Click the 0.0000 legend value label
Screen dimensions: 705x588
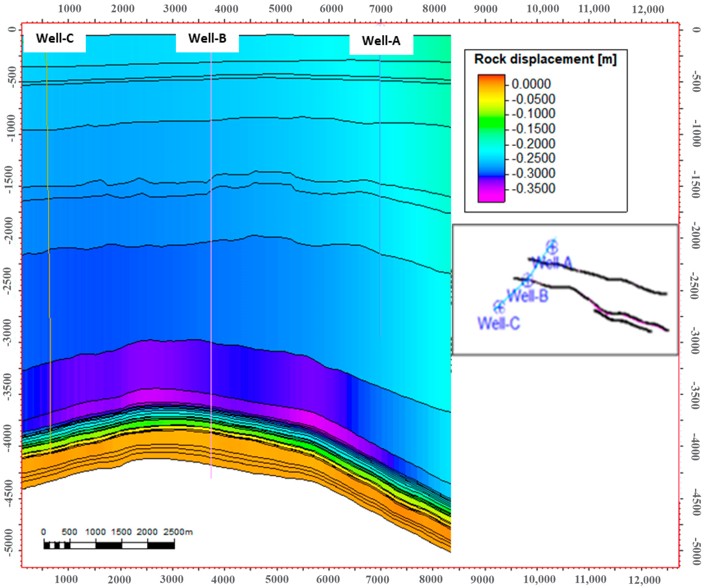[x=531, y=84]
